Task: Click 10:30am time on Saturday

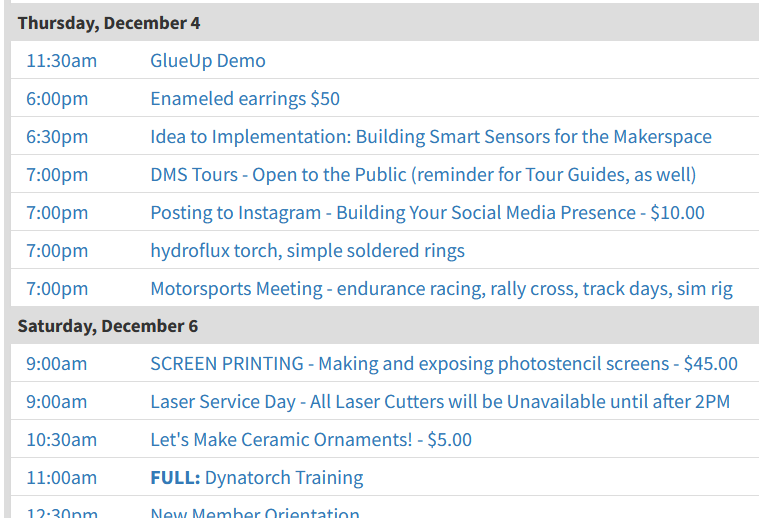Action: pyautogui.click(x=61, y=440)
